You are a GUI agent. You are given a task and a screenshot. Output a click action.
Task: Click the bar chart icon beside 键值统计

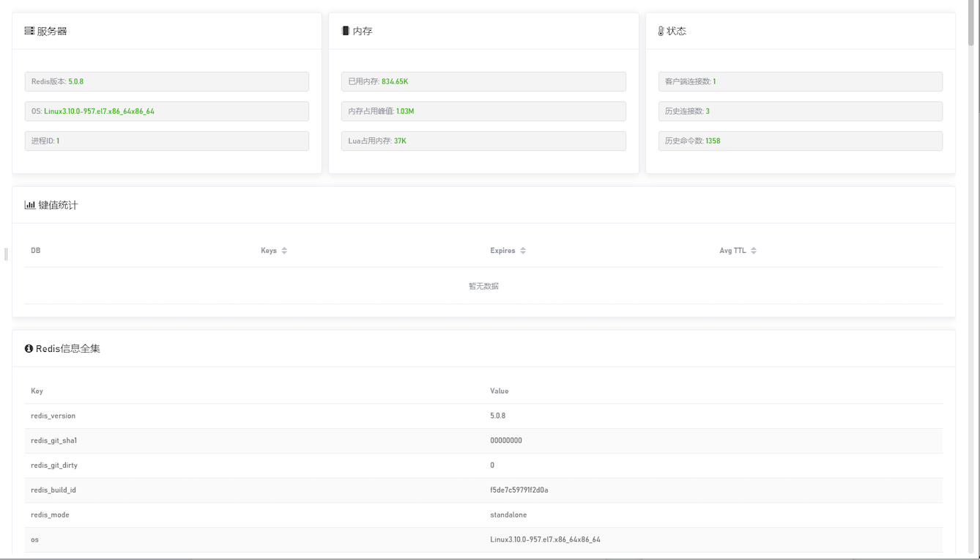click(30, 205)
